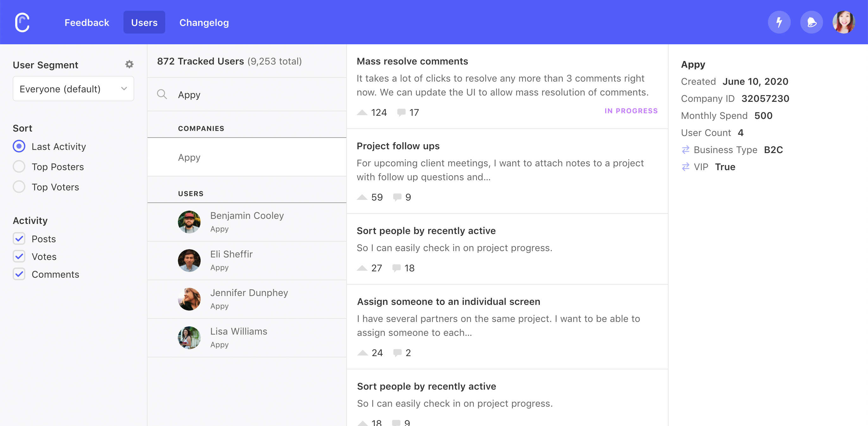
Task: Click the Business Type sync arrows icon
Action: point(686,150)
